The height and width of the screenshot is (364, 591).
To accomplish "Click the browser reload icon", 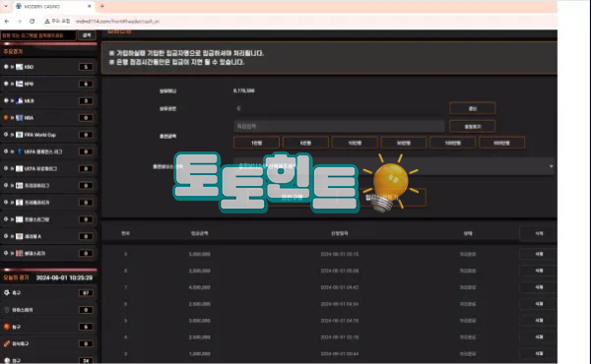I will (33, 22).
